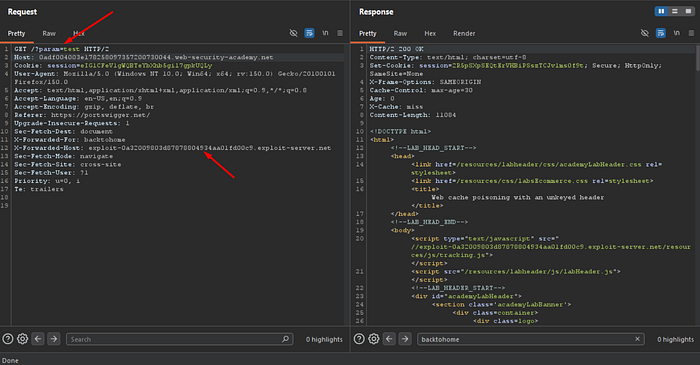Toggle hide non-printable characters in Request panel
This screenshot has height=365, width=700.
293,33
